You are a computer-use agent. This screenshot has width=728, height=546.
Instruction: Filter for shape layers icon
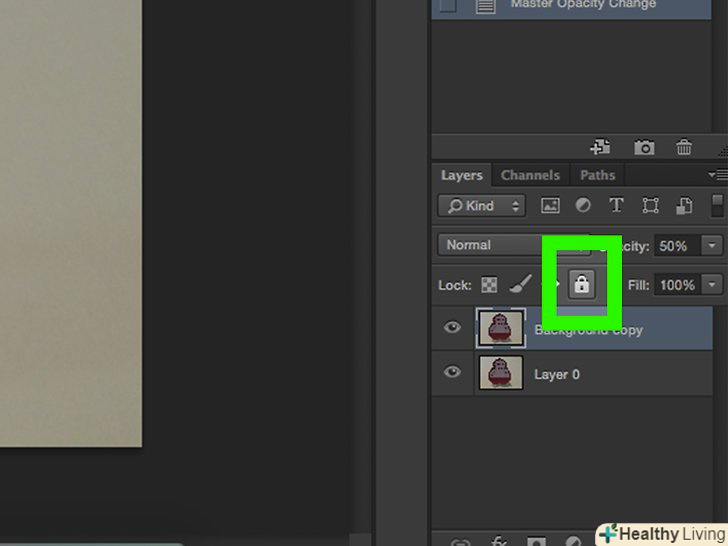(x=650, y=206)
